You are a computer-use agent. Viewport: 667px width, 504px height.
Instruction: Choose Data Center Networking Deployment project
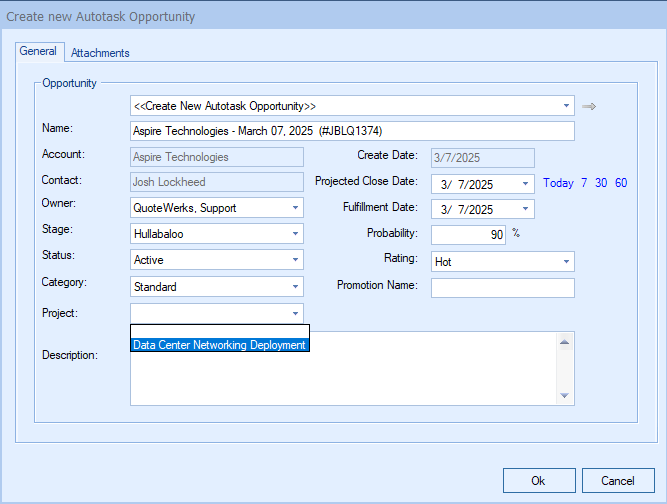[x=219, y=345]
